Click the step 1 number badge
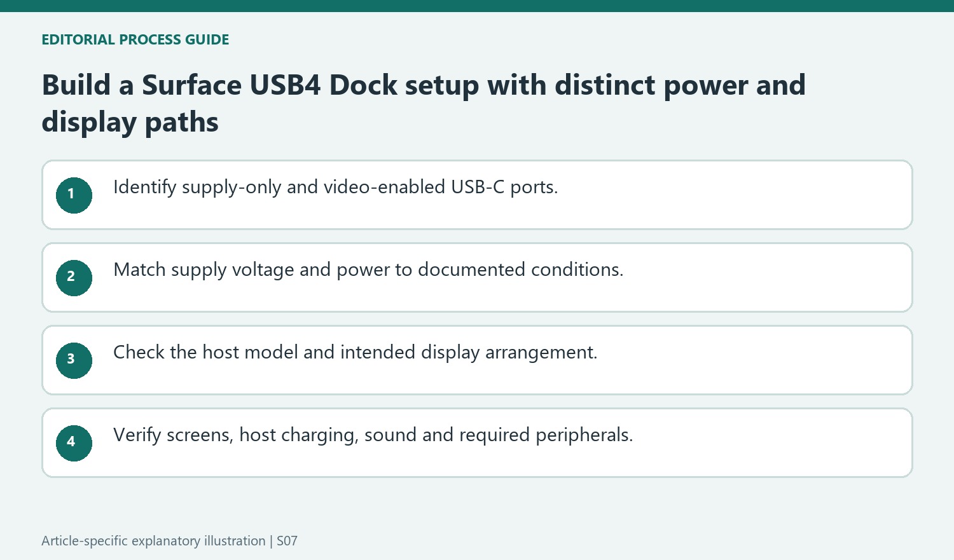This screenshot has height=560, width=954. 74,195
